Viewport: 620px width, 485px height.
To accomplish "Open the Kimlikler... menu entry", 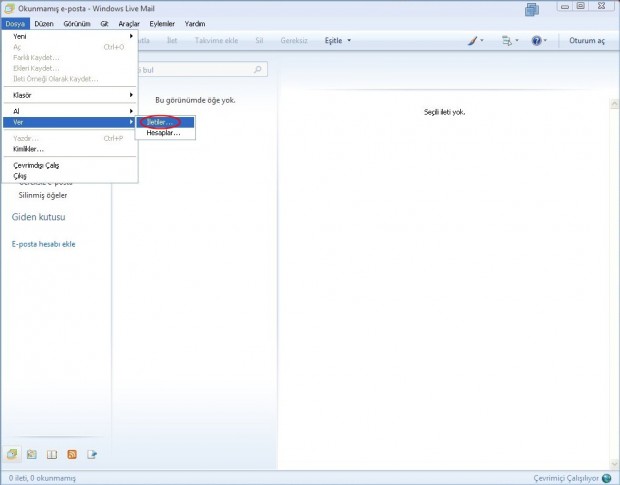I will [70, 149].
